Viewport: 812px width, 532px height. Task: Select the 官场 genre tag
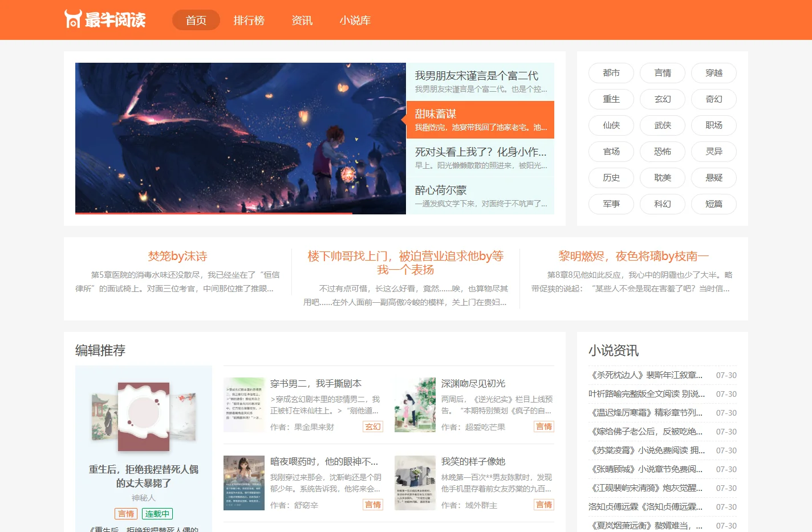(x=611, y=152)
